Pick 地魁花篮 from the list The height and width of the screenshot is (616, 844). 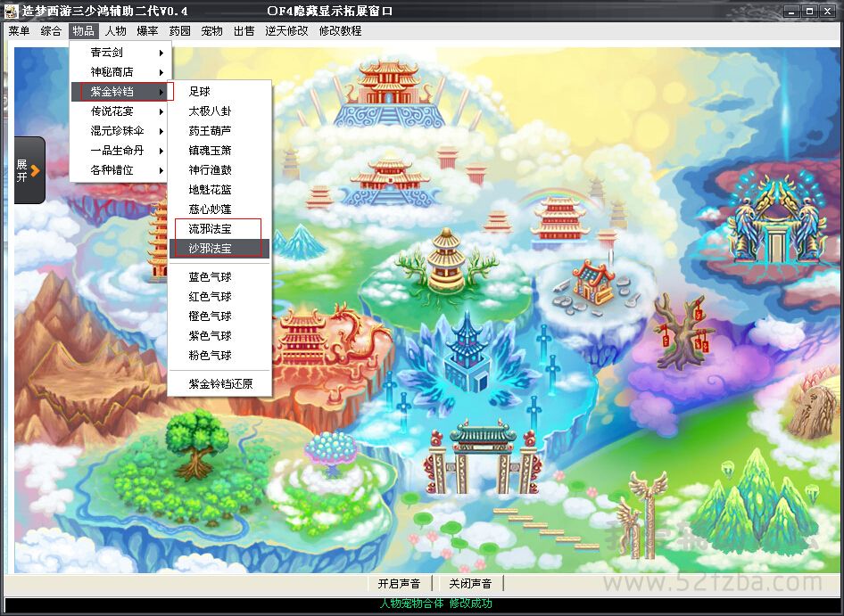[x=219, y=190]
